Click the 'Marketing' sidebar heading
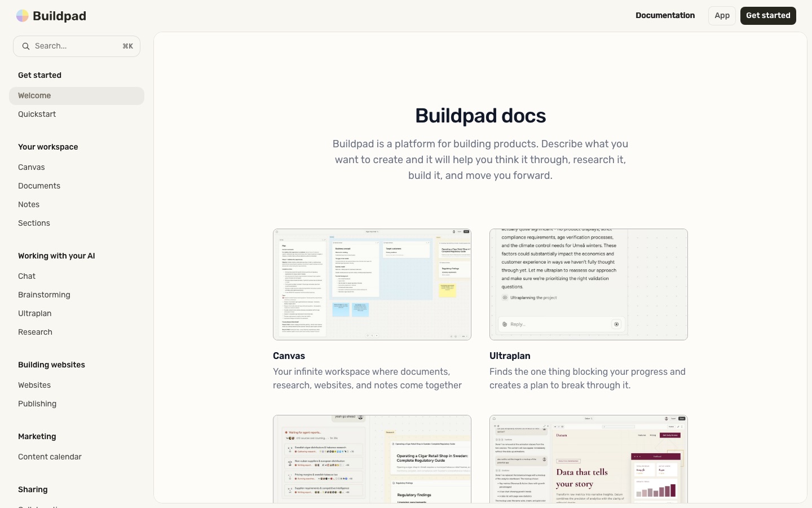 [37, 437]
